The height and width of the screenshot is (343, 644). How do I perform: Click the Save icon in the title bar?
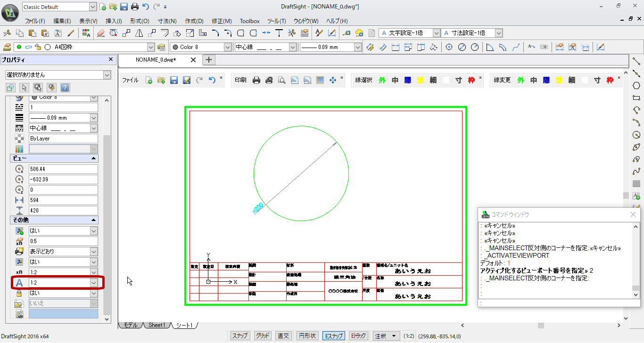pos(124,7)
